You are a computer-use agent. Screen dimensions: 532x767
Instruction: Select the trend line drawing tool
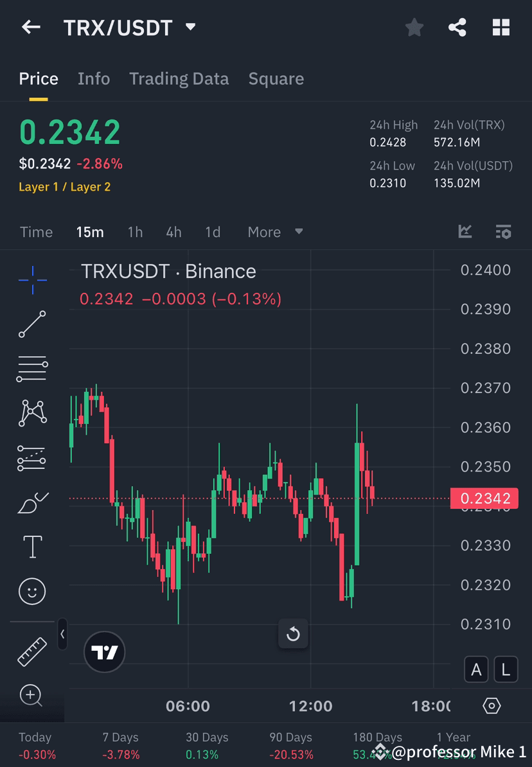[32, 324]
